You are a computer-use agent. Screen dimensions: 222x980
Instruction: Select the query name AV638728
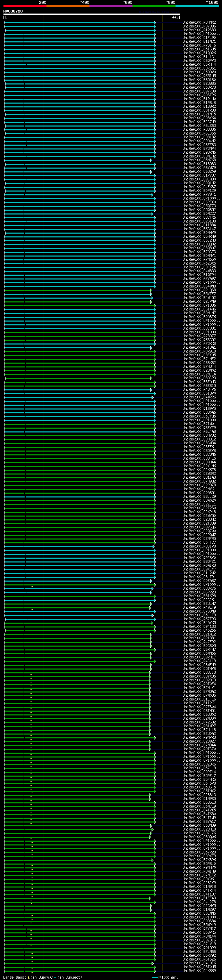[x=13, y=11]
